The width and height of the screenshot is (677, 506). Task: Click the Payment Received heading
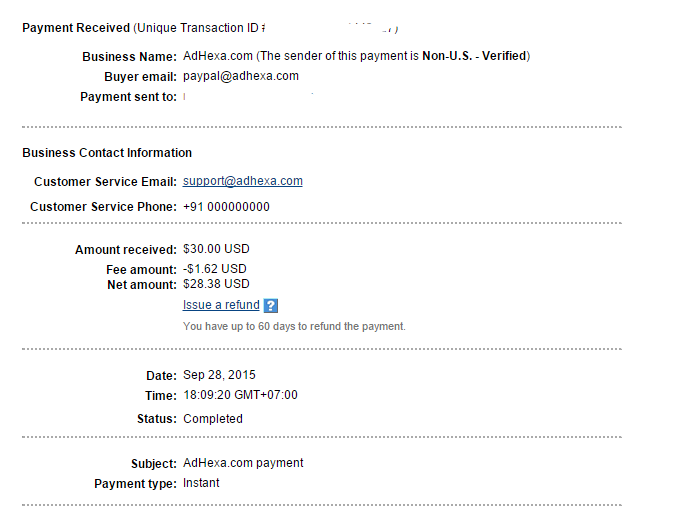coord(76,28)
